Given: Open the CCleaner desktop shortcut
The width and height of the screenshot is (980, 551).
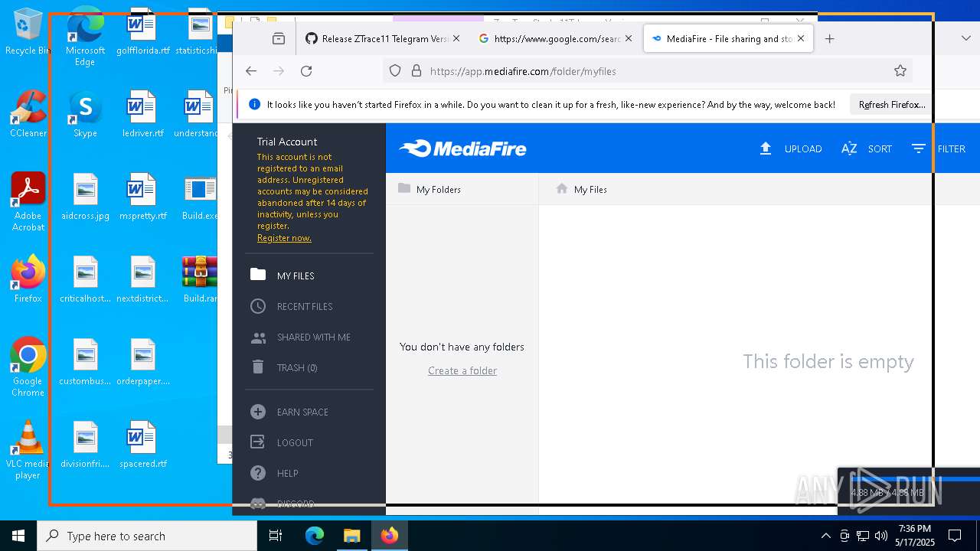Looking at the screenshot, I should click(x=28, y=114).
